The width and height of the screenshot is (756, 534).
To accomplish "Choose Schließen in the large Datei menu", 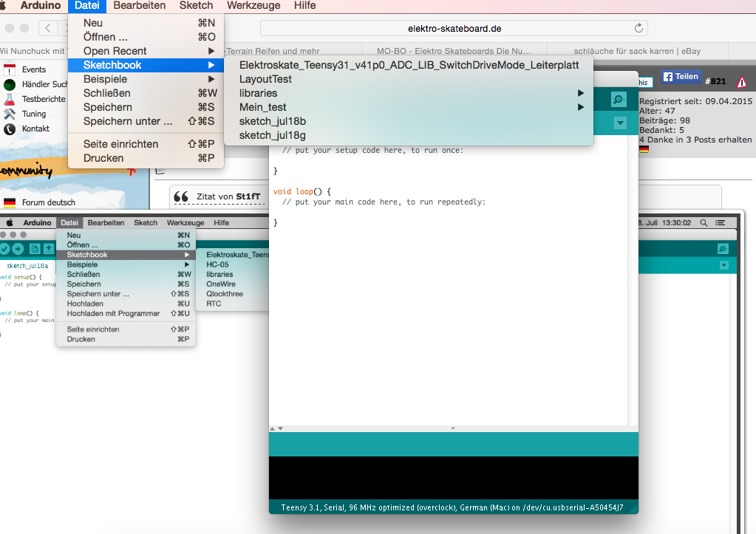I will pyautogui.click(x=146, y=93).
